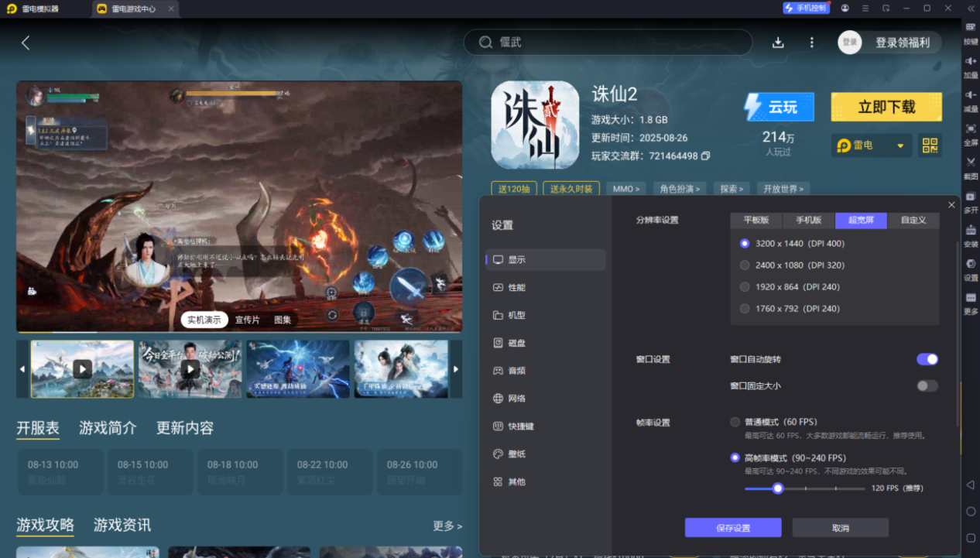Viewport: 980px width, 558px height.
Task: Select the first mountain video thumbnail
Action: 82,369
